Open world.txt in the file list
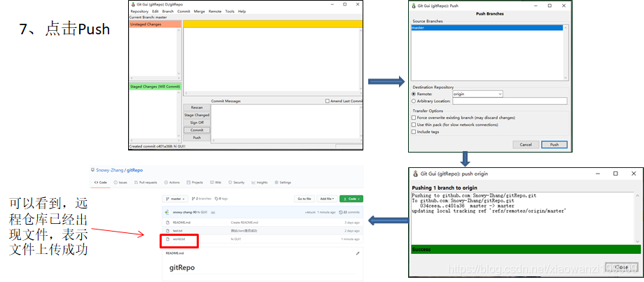The height and width of the screenshot is (282, 644). pyautogui.click(x=179, y=239)
